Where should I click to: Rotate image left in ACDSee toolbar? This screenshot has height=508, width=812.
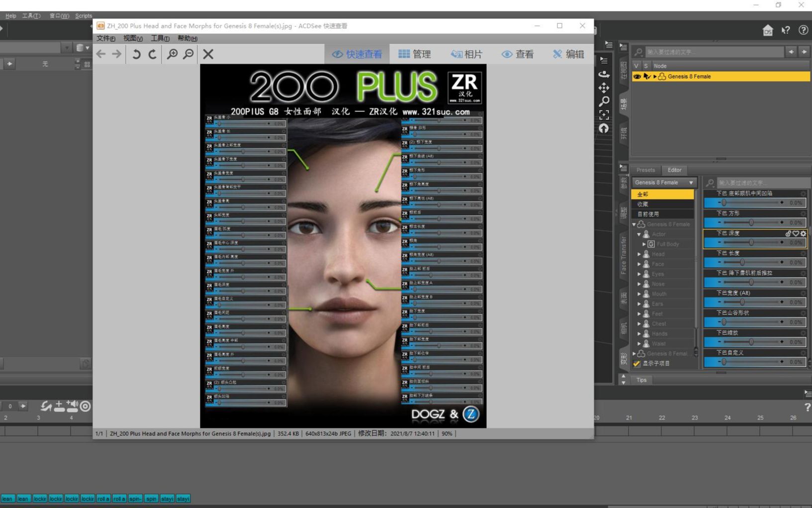136,54
